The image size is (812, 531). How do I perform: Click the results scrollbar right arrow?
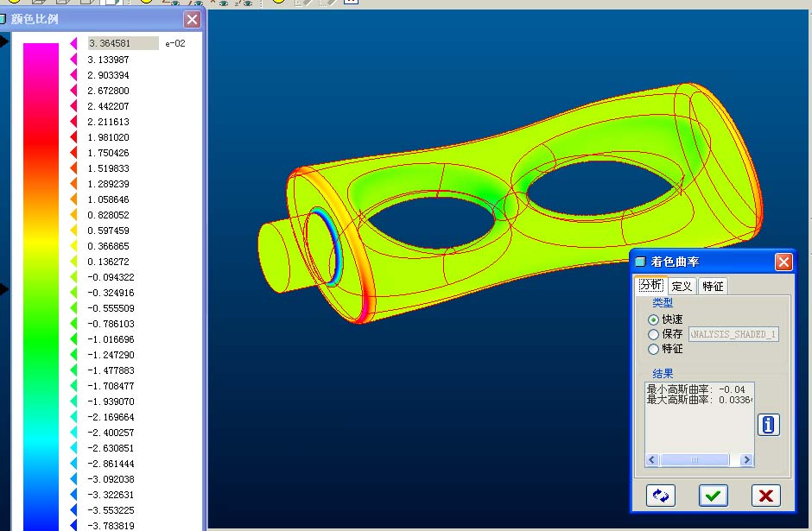point(746,459)
